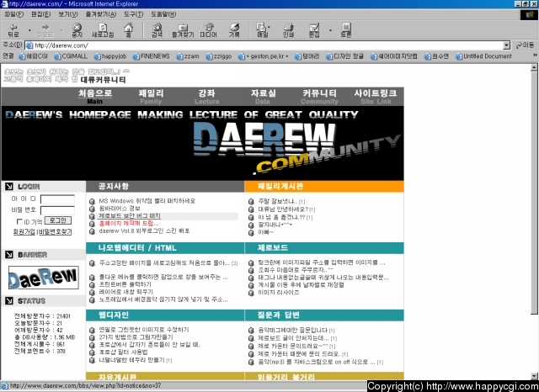Open the 파일(F) menu
The image size is (539, 392).
tap(14, 14)
